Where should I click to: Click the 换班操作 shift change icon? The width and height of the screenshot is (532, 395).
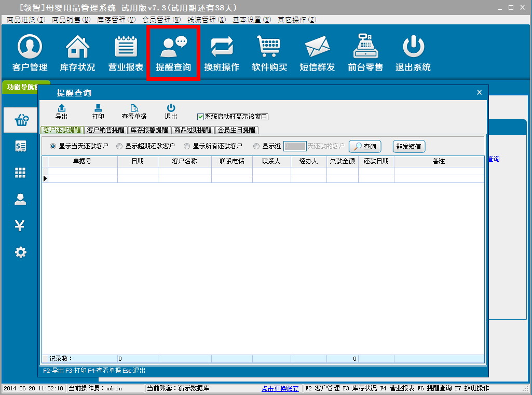(x=222, y=53)
